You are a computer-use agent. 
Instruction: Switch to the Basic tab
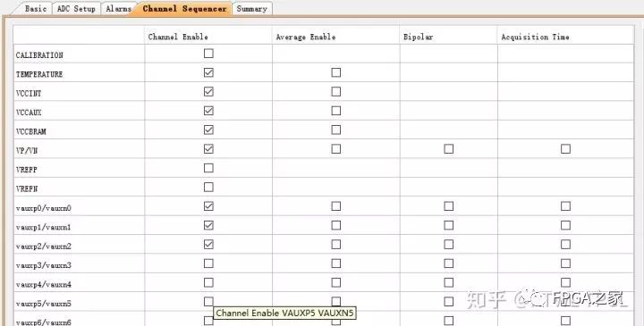(36, 9)
